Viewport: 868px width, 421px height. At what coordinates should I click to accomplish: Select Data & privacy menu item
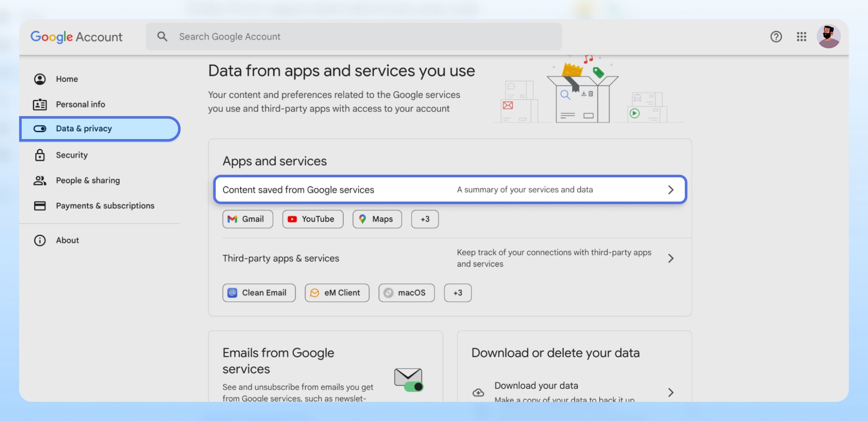pyautogui.click(x=100, y=129)
